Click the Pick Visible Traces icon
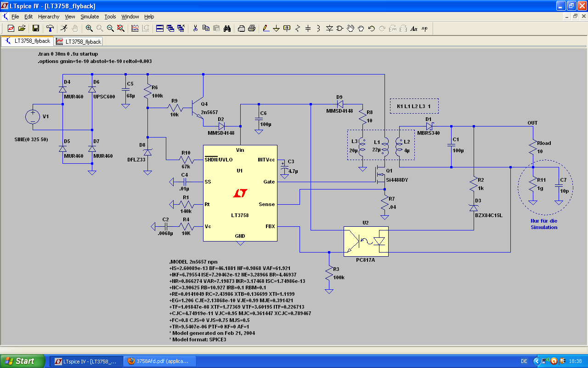The height and width of the screenshot is (368, 588). click(135, 28)
